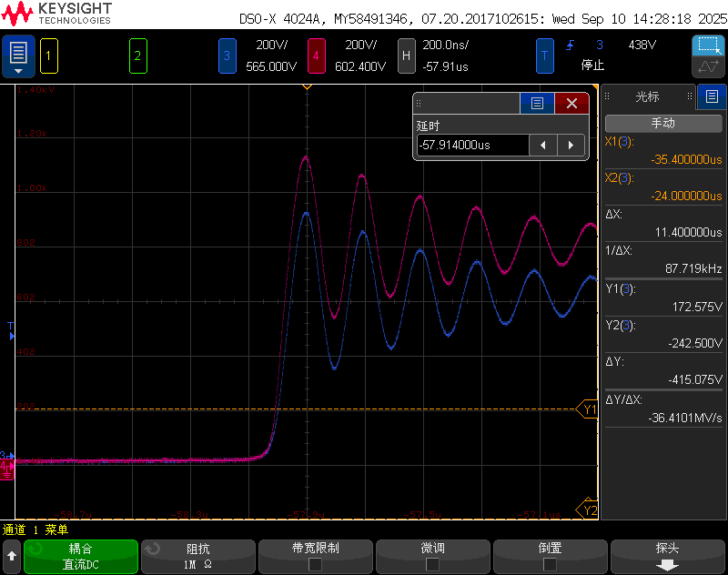Open the 阻抗 impedance softkey
Viewport: 728px width, 575px height.
197,556
